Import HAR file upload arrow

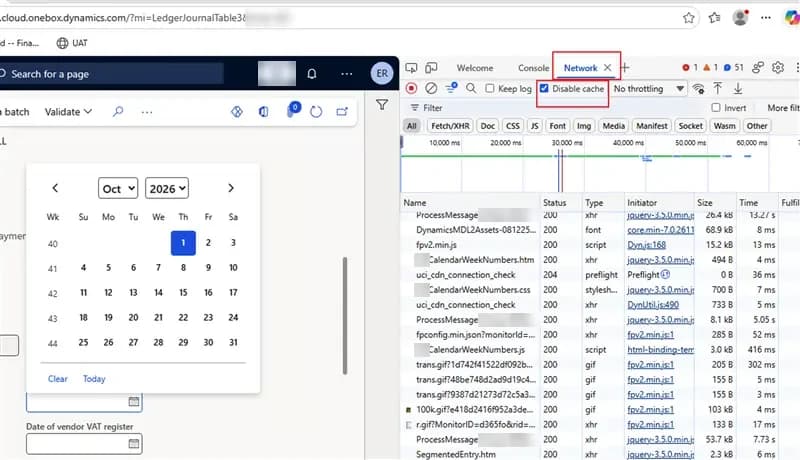[x=718, y=88]
